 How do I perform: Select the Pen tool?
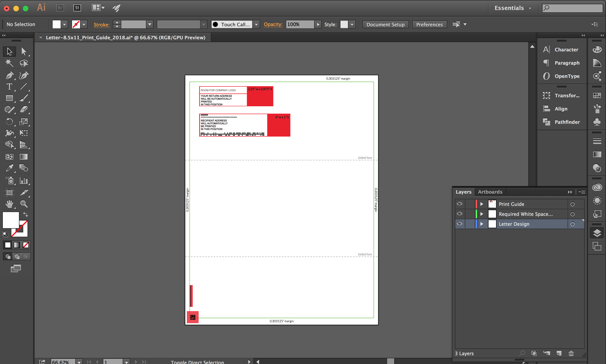tap(9, 75)
